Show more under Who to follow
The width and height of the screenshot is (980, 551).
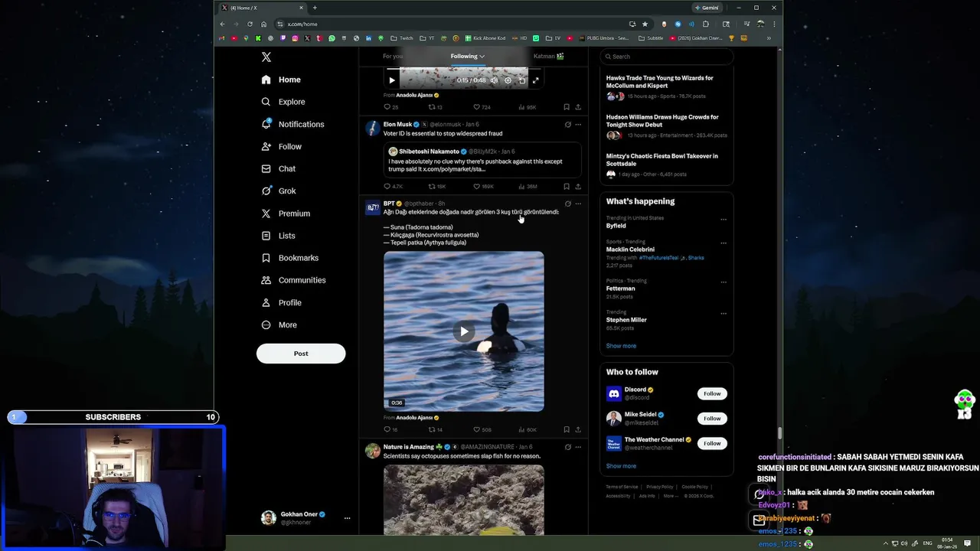[621, 466]
